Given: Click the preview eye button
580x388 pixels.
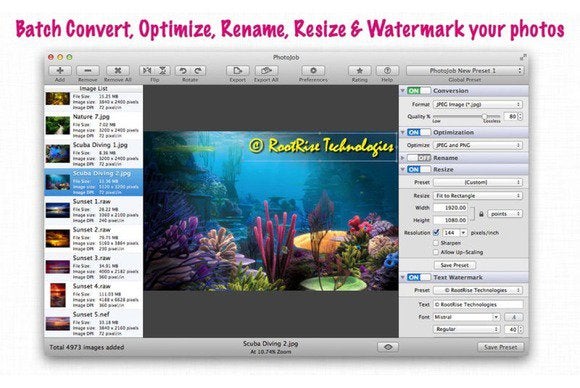Looking at the screenshot, I should (388, 347).
